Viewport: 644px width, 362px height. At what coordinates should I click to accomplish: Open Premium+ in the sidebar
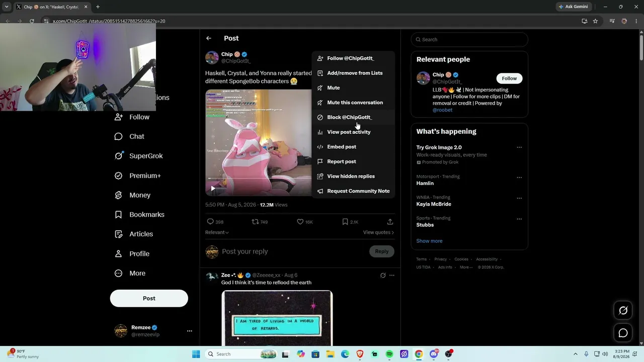[138, 175]
